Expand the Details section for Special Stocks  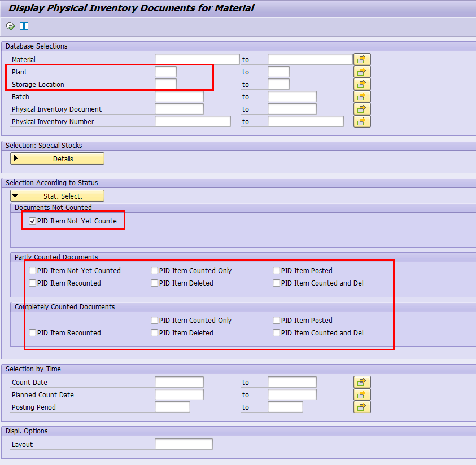click(56, 159)
